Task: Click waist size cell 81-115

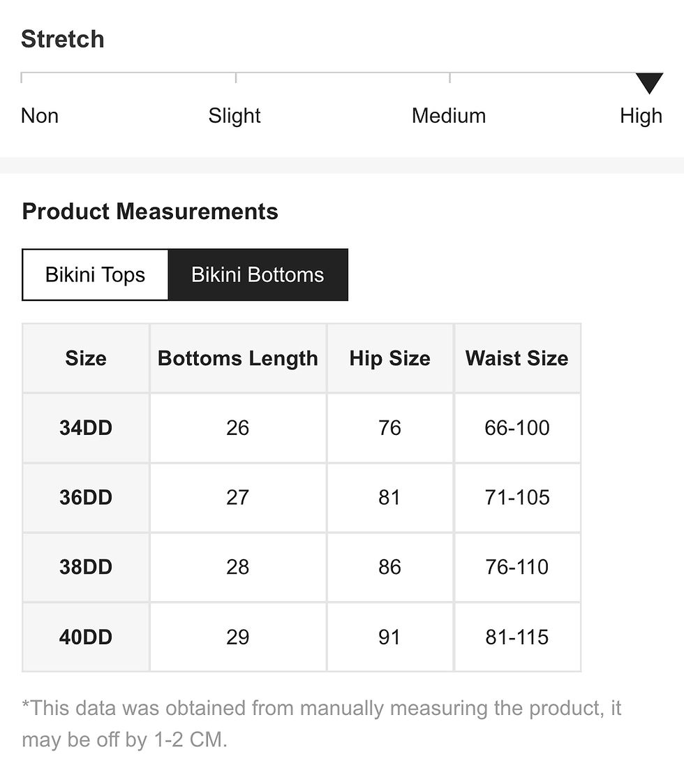Action: [x=517, y=637]
